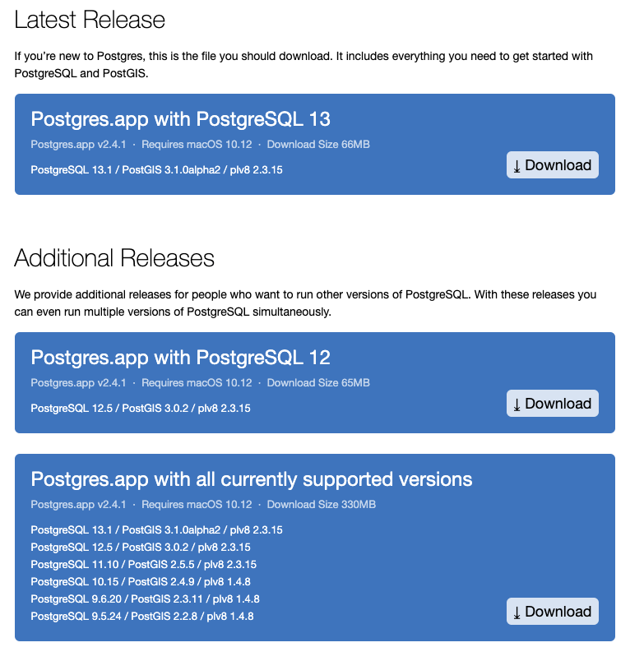This screenshot has height=661, width=644.
Task: Click the Download Size 330MB text
Action: [322, 505]
